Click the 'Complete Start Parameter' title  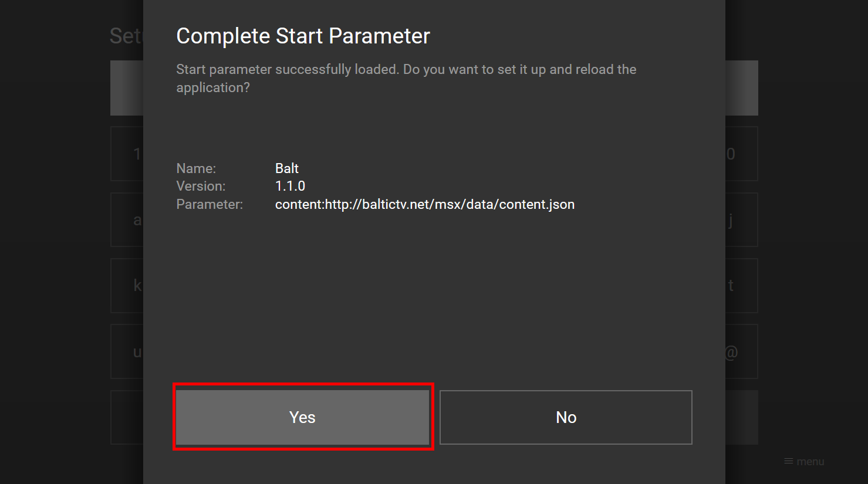point(303,36)
